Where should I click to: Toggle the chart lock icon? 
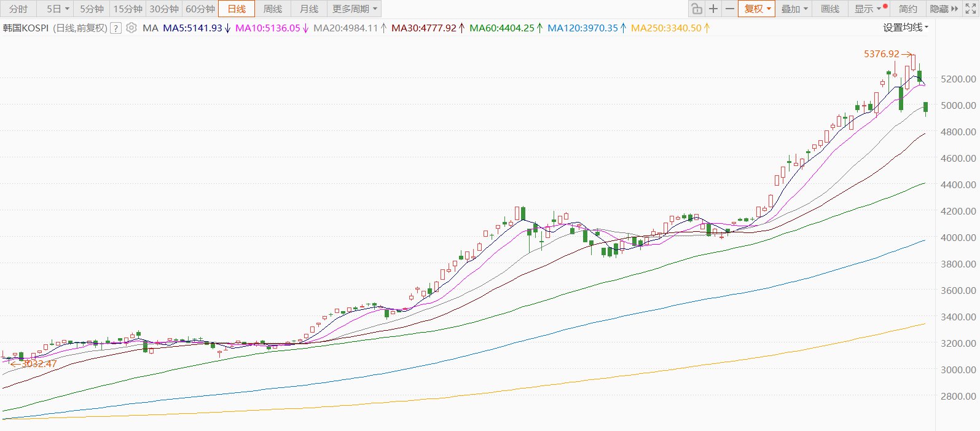[x=696, y=9]
